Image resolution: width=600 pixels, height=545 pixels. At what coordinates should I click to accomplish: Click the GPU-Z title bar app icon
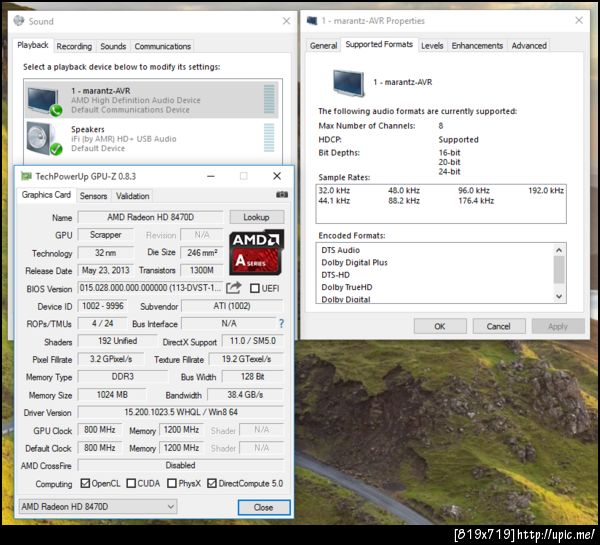26,176
